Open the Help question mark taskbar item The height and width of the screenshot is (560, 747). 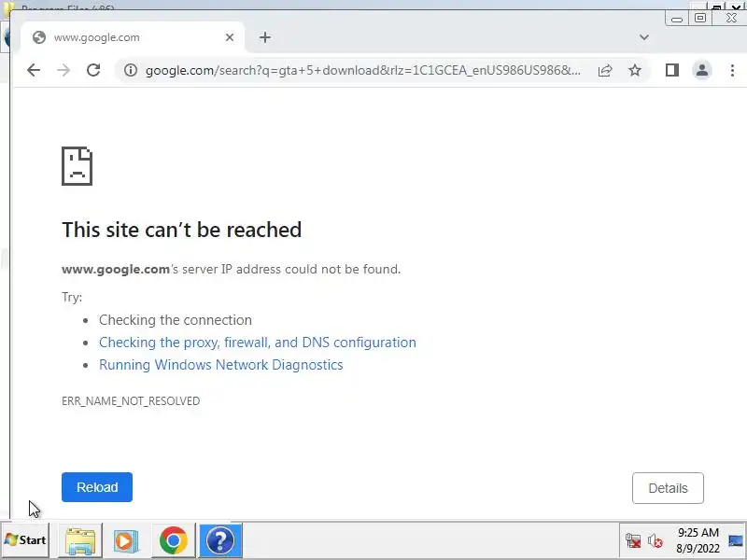220,540
